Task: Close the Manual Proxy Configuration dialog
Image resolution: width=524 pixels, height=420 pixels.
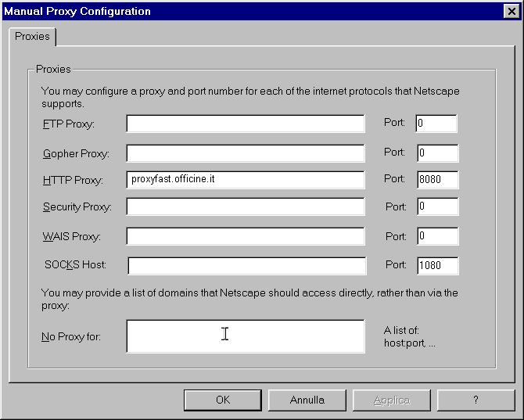Action: tap(511, 11)
